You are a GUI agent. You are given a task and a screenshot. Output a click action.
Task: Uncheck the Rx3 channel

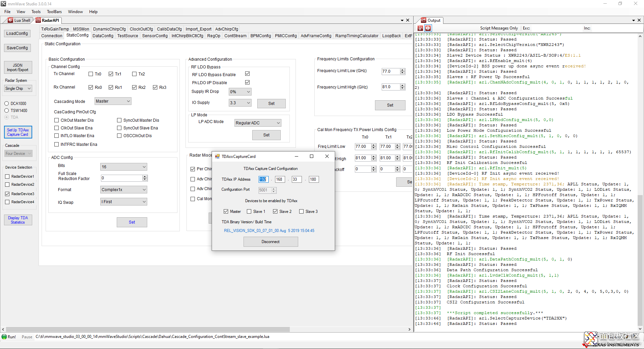pos(155,88)
